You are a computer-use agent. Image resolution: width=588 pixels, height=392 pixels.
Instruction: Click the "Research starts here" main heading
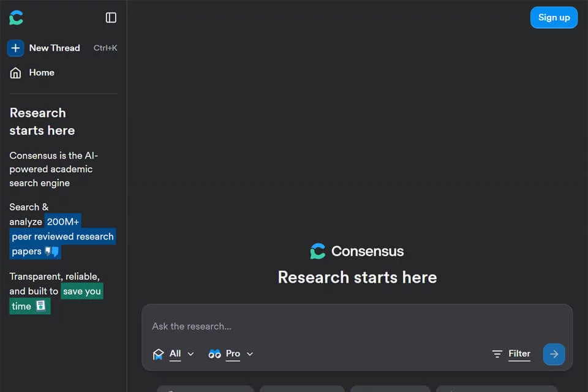pyautogui.click(x=357, y=277)
